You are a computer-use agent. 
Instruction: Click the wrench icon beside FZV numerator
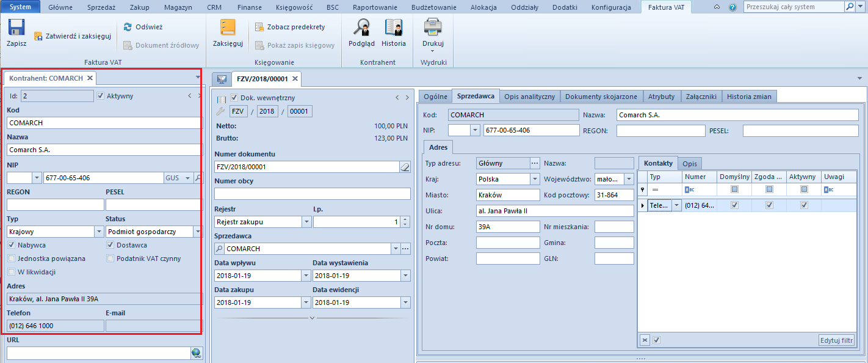point(221,111)
